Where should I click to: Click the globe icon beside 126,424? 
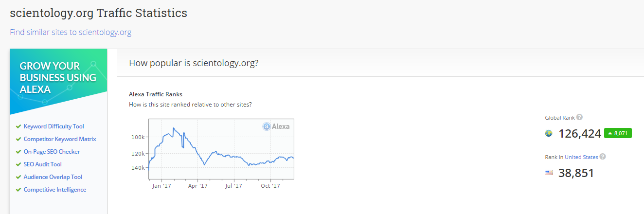549,134
